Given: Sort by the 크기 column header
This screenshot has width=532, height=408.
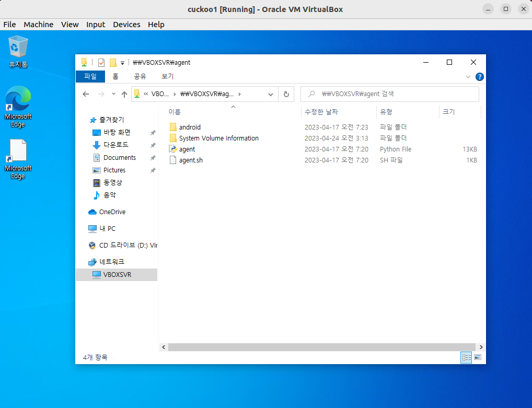Looking at the screenshot, I should (448, 112).
